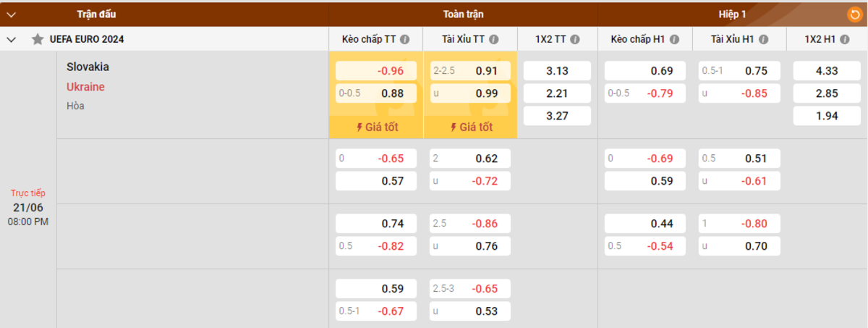Open the Slovakia team name link

[x=88, y=67]
